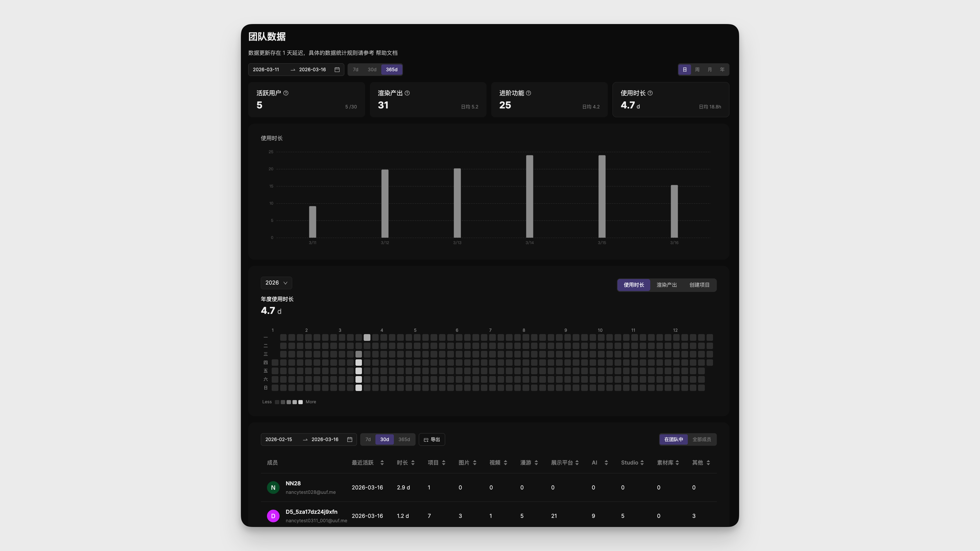The height and width of the screenshot is (551, 980).
Task: Sort by 时长 column arrows
Action: pos(413,463)
